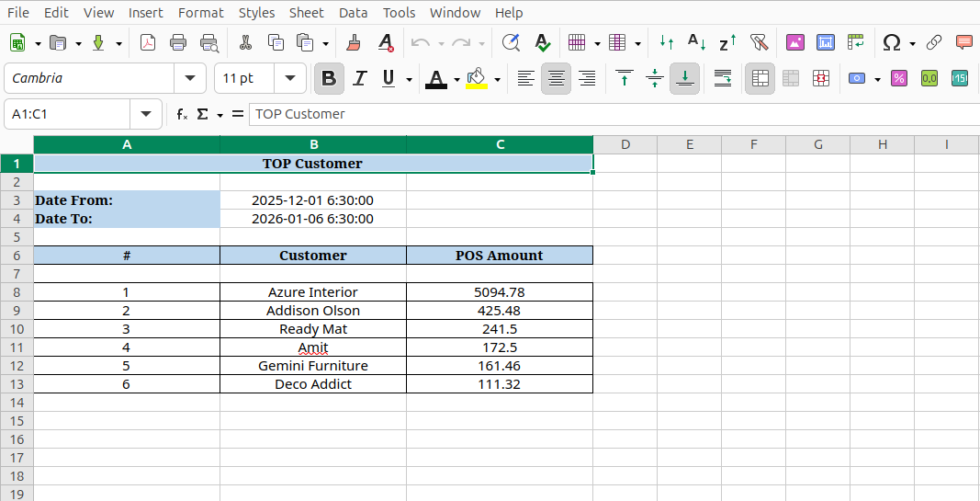This screenshot has width=980, height=501.
Task: Clear direct formatting icon
Action: [x=386, y=43]
